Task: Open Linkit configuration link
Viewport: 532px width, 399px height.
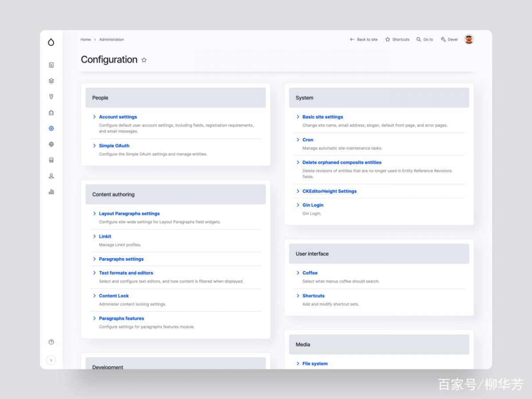Action: tap(105, 236)
